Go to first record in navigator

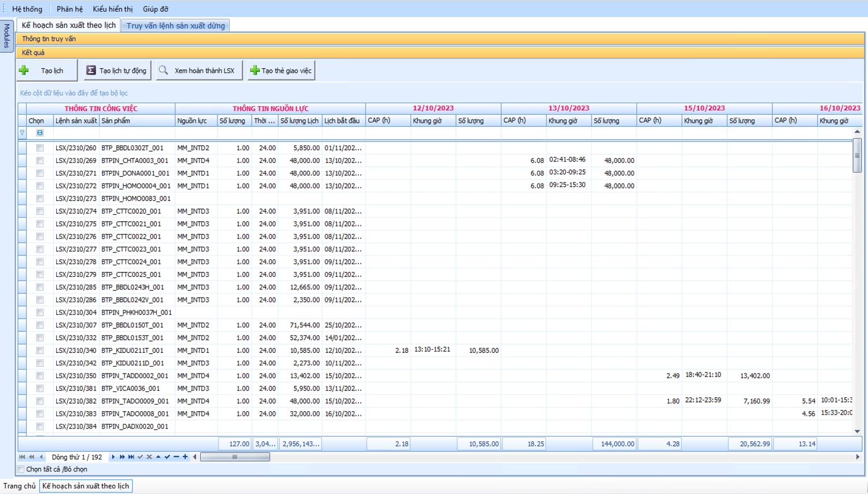23,457
